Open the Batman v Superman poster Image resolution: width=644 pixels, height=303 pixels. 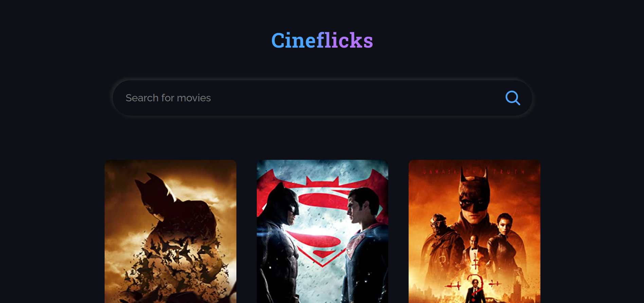(x=322, y=231)
